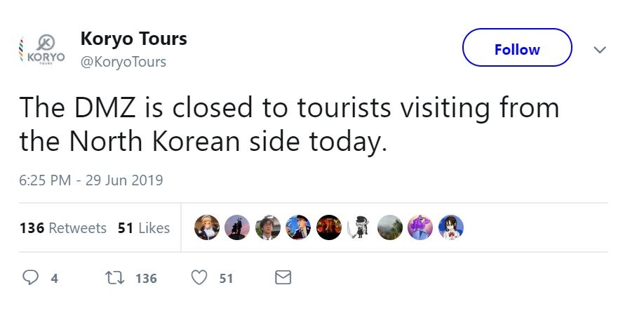Open the blonde anime girl avatar
The image size is (644, 311).
(x=206, y=227)
